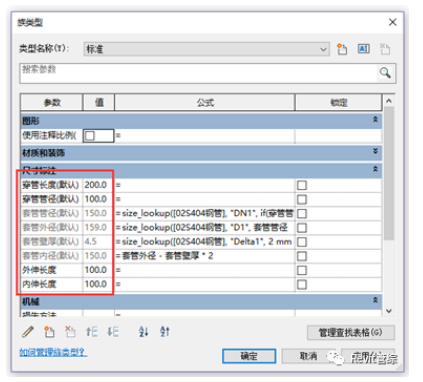This screenshot has width=423, height=382.
Task: Lock the 套管管径 parameter checkbox
Action: pyautogui.click(x=302, y=213)
